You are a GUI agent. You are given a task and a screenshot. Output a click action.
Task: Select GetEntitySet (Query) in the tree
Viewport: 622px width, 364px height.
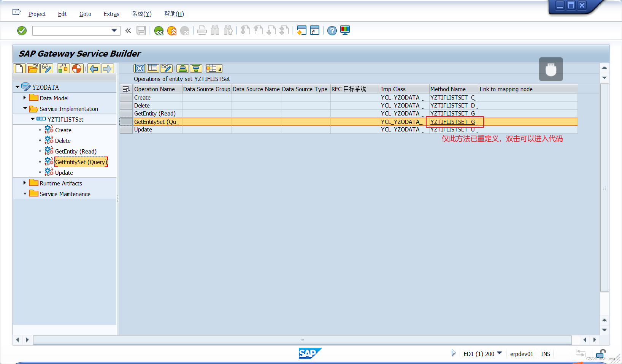click(81, 162)
